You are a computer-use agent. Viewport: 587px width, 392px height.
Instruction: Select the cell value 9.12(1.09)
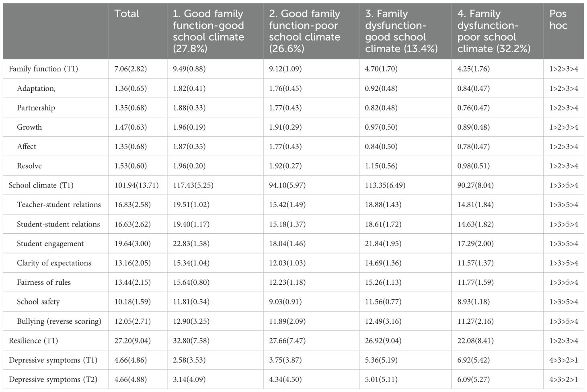tap(285, 69)
